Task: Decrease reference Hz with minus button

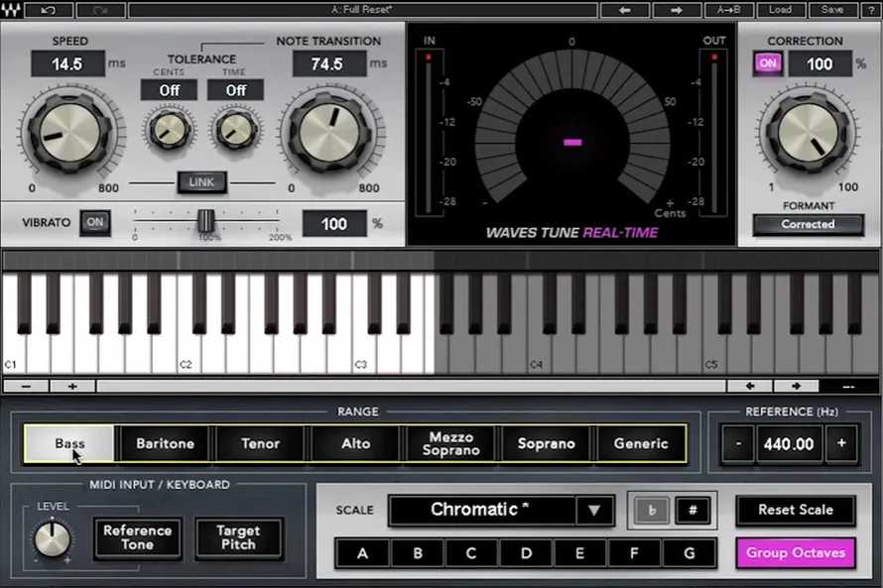Action: (738, 443)
